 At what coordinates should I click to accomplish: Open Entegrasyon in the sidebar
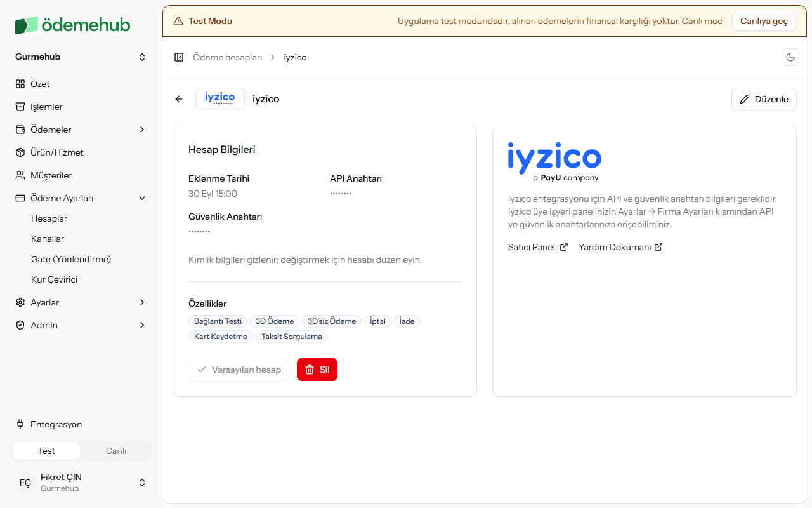pyautogui.click(x=81, y=424)
